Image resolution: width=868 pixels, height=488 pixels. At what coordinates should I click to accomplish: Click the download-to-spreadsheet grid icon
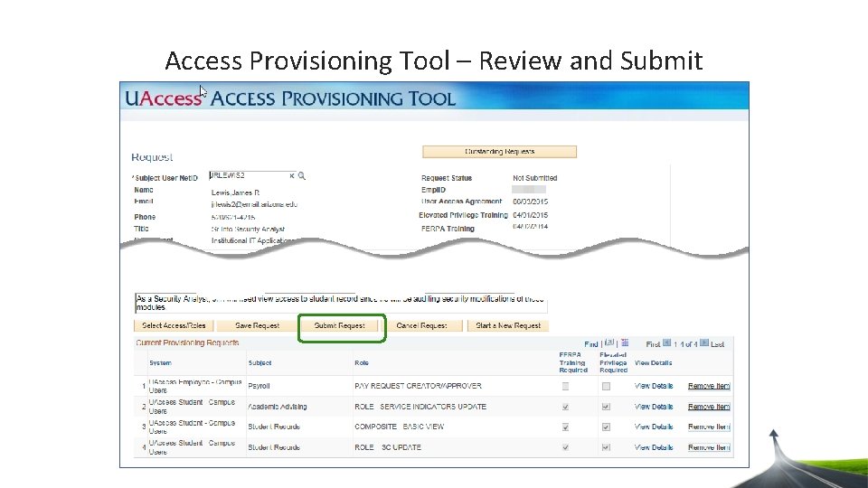point(625,343)
